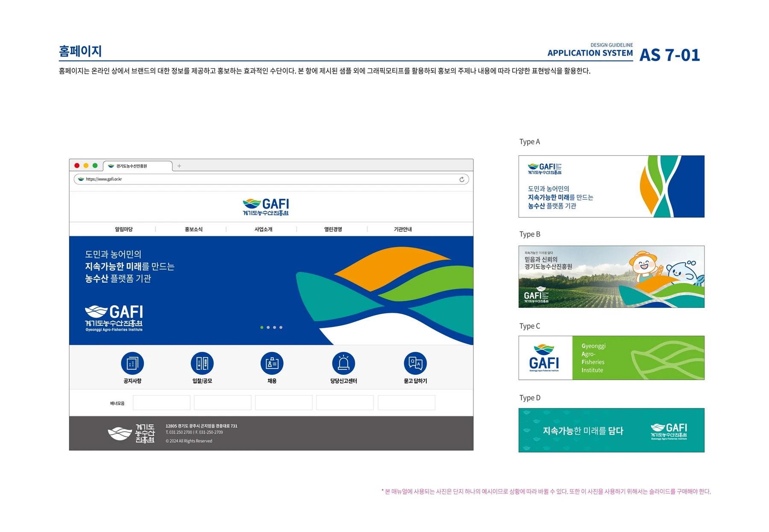Click the first empty banner slot
Screen dimensions: 769x532
tap(161, 403)
